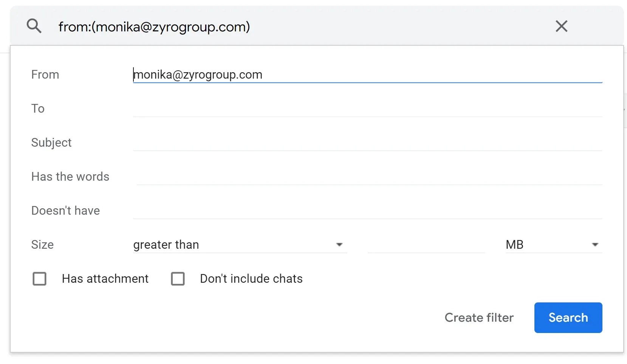Click the search magnifier icon

[x=34, y=26]
